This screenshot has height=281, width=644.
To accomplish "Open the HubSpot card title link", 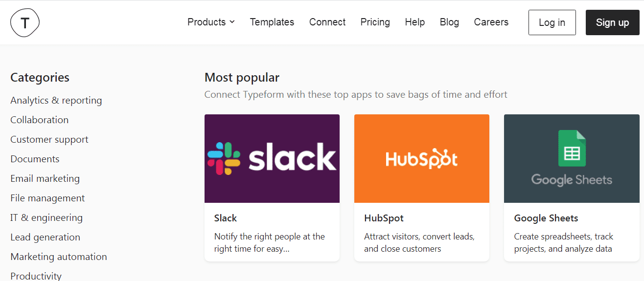I will click(x=384, y=218).
